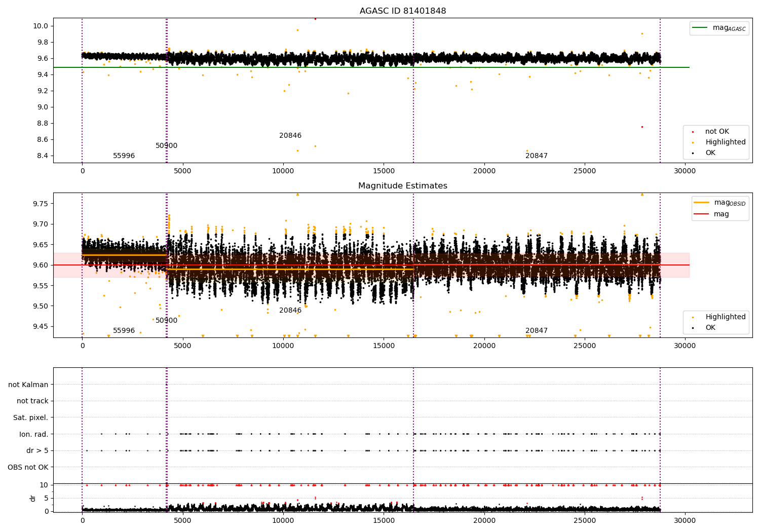This screenshot has width=760, height=532.
Task: Click the 8.4 y-axis tick on the top plot
Action: click(x=43, y=156)
